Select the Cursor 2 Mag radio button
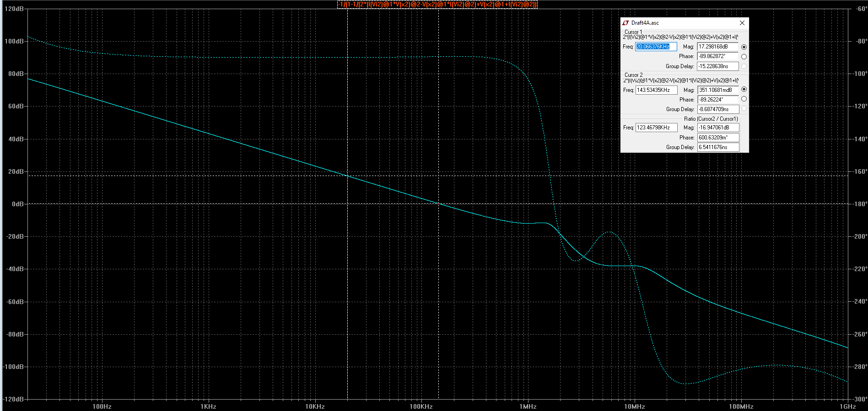This screenshot has height=411, width=868. tap(744, 90)
